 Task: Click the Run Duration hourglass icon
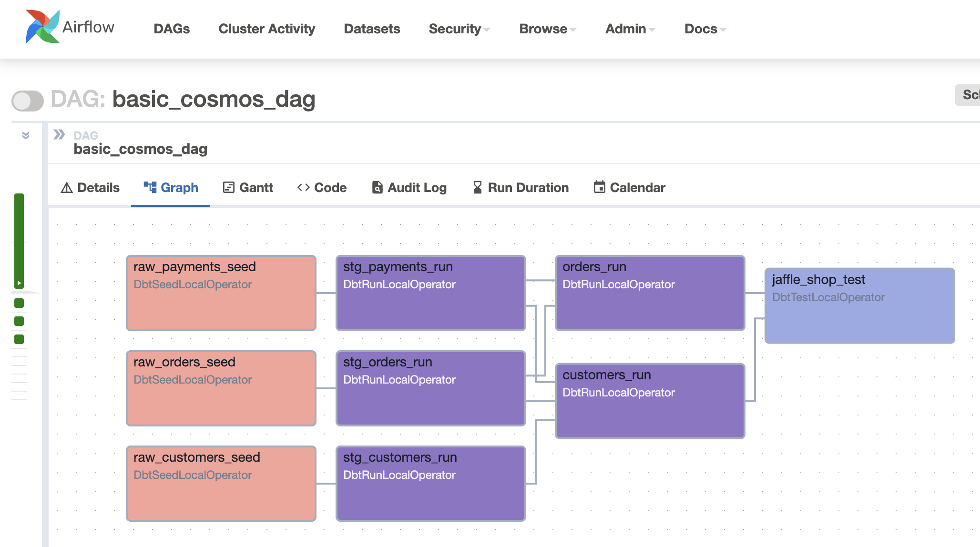point(477,187)
